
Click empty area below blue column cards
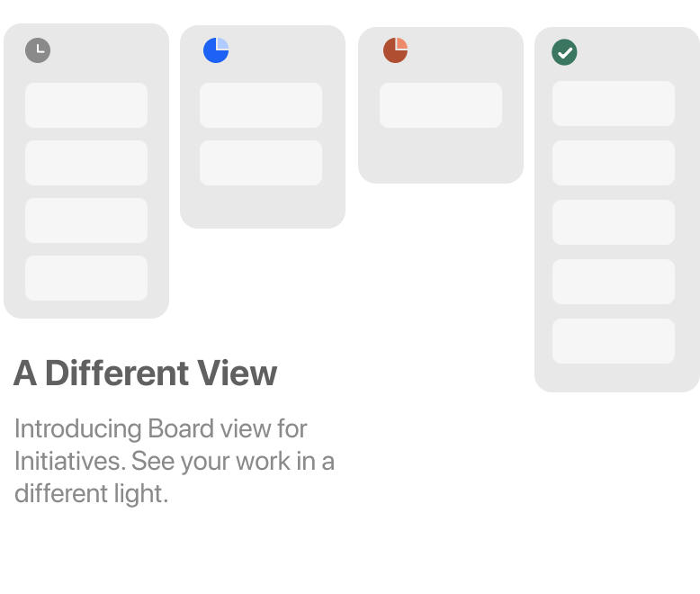263,206
